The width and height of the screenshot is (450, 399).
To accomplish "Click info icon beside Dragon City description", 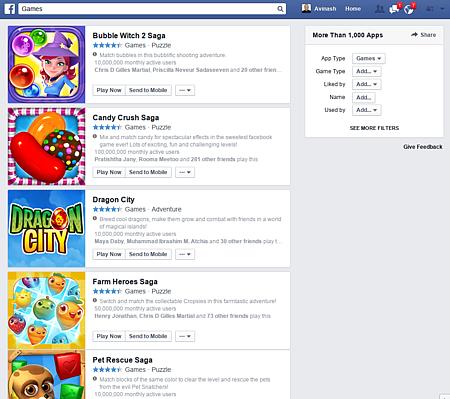I will [95, 218].
